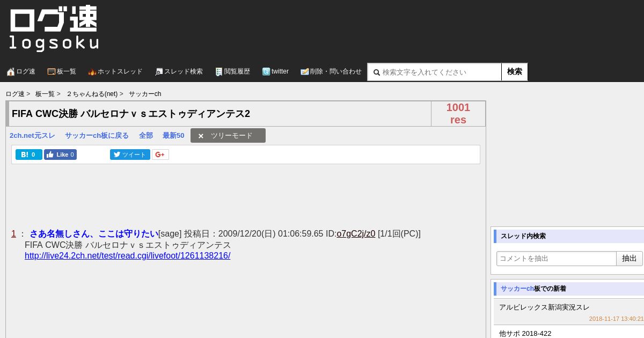Click the X icon on the ツリーモード button

[201, 136]
